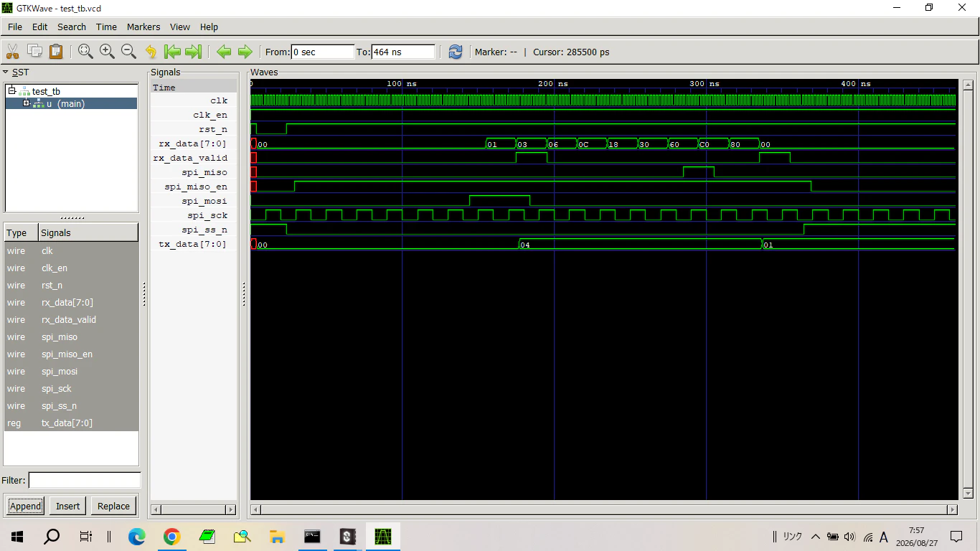Click waveform vertical scrollbar down arrow

coord(967,494)
